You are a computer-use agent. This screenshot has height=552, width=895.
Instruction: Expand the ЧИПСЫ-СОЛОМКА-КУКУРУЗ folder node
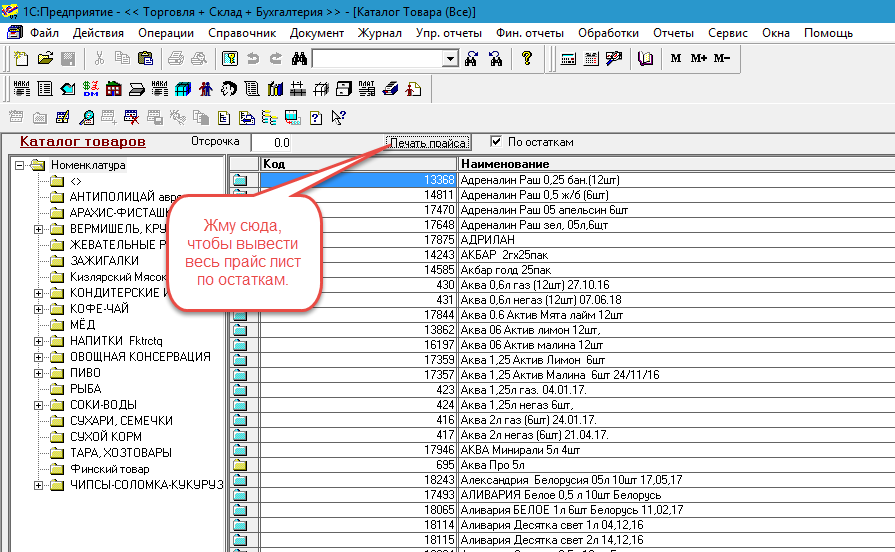point(38,485)
